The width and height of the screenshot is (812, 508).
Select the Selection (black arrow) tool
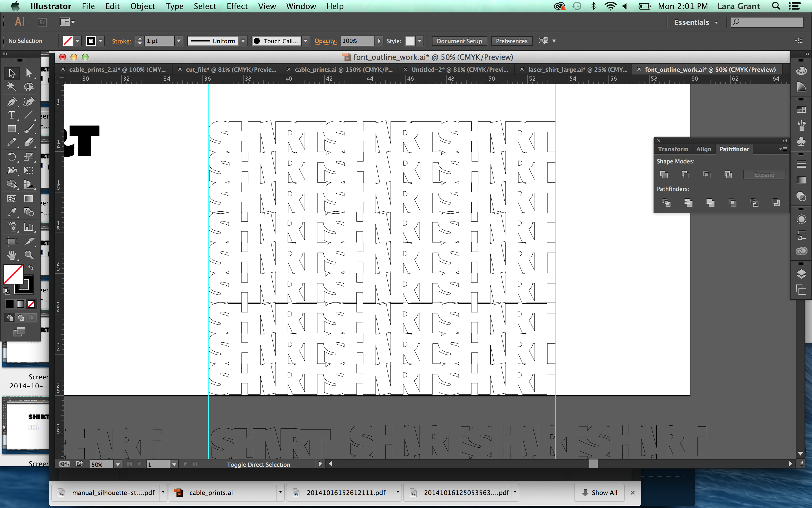pos(12,73)
